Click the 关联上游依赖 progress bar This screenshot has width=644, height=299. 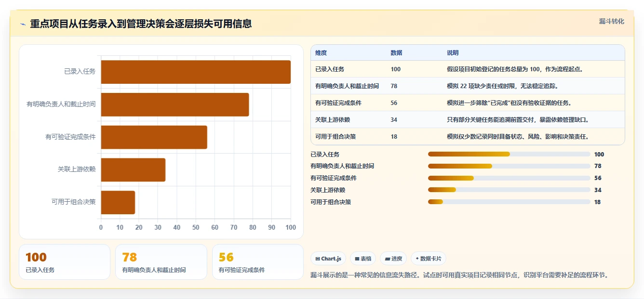click(x=509, y=190)
